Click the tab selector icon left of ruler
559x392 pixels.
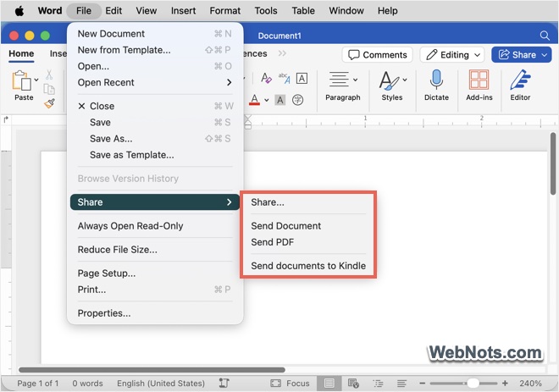[x=6, y=119]
